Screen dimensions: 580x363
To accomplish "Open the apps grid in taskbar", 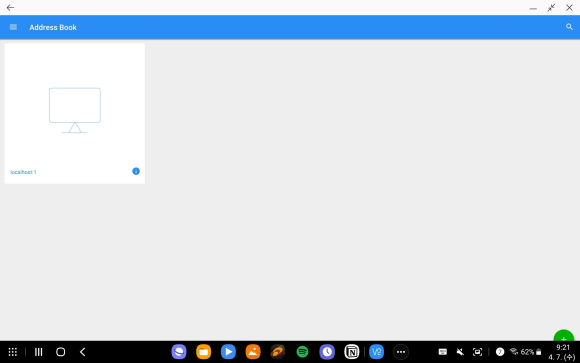I will pyautogui.click(x=13, y=352).
